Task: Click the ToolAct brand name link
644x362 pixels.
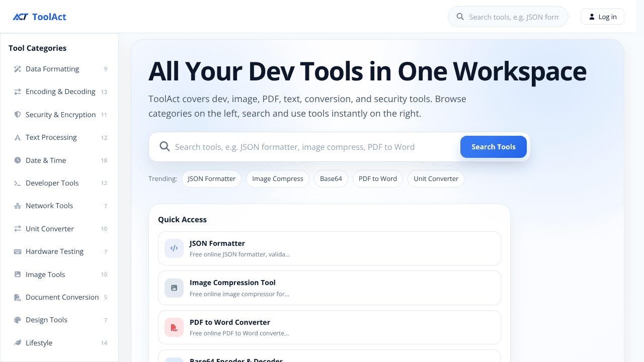Action: [49, 17]
